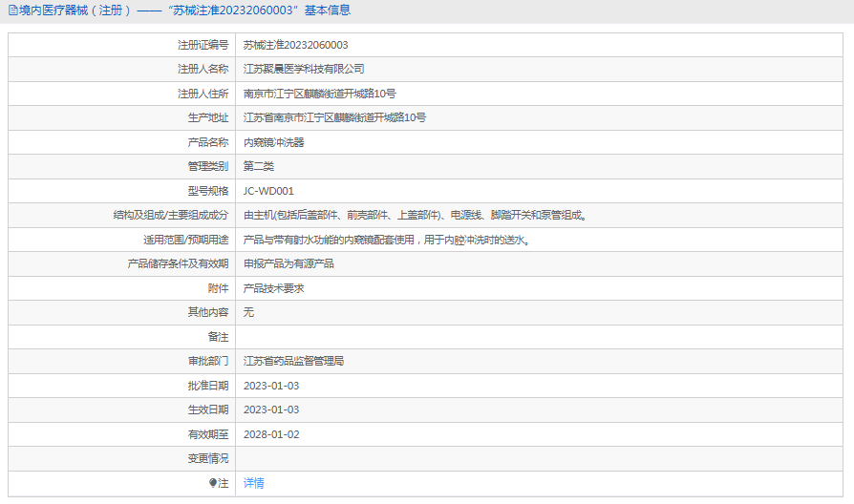Select product name 内窥镜冲洗器
The height and width of the screenshot is (504, 854).
[x=273, y=142]
